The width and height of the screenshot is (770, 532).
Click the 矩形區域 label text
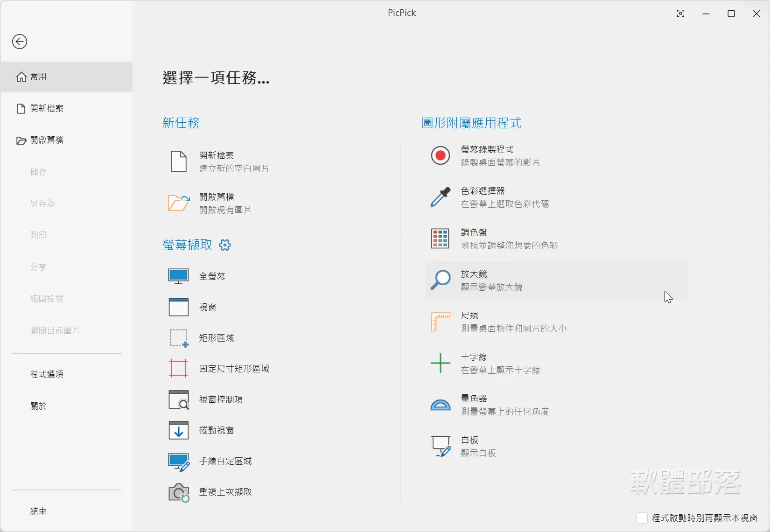click(x=217, y=338)
